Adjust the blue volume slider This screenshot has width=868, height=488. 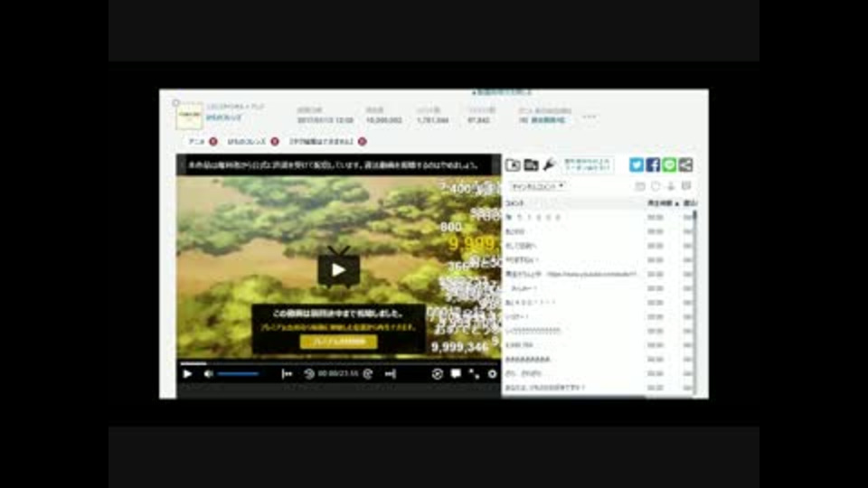238,374
